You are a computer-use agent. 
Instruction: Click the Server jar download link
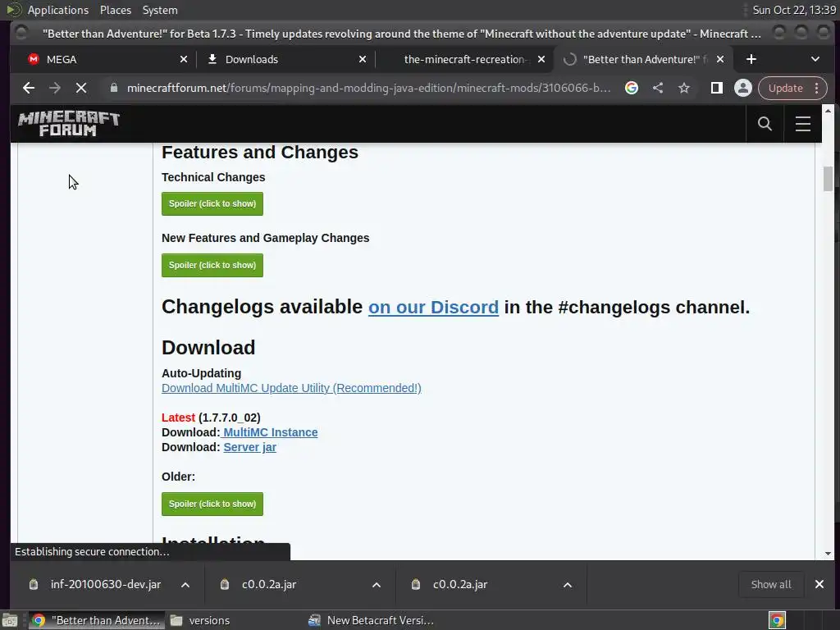tap(249, 447)
